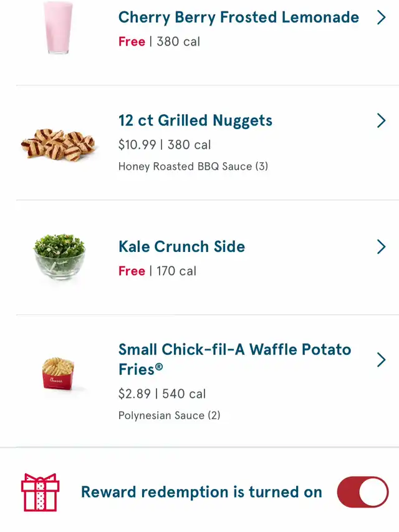Click the $2.89 fries price
Screen dimensions: 399x532
[x=135, y=394]
